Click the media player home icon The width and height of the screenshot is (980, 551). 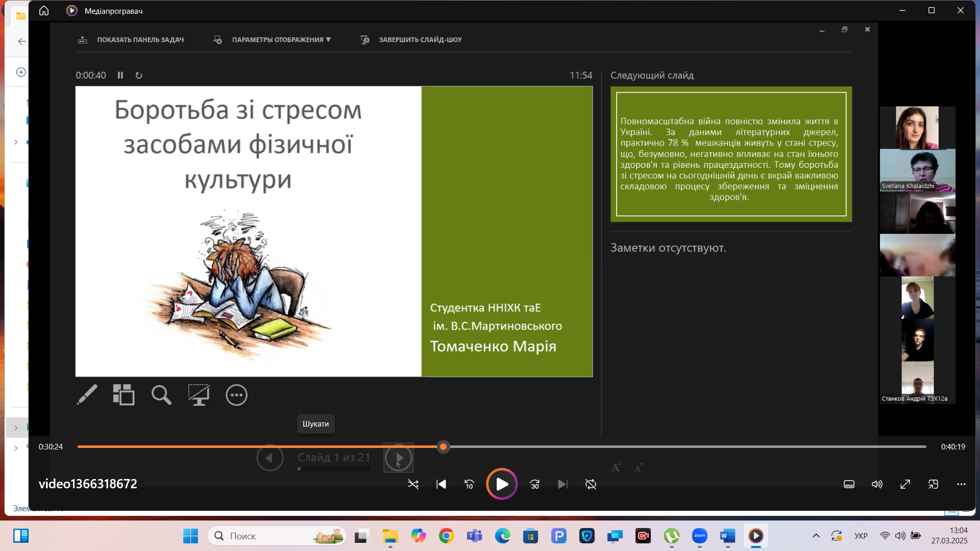[44, 11]
